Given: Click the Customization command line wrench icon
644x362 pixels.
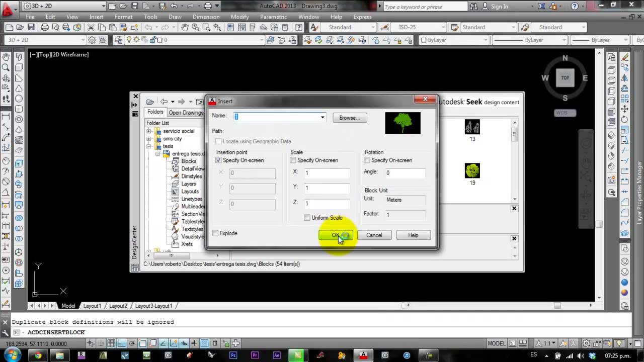Looking at the screenshot, I should (x=5, y=332).
